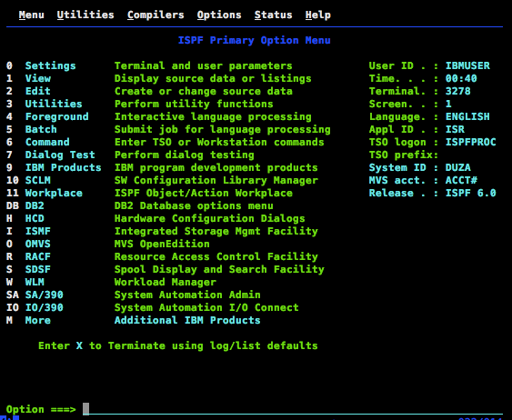
Task: Click 'Display source data or listings' text
Action: click(213, 78)
